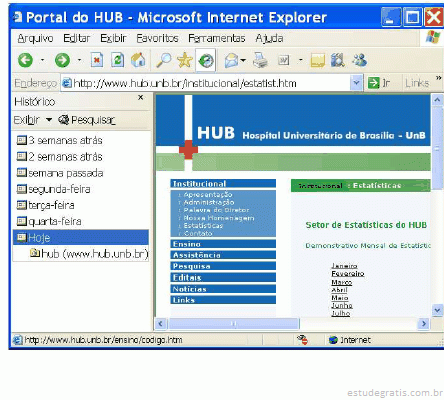
Task: Open the Ajuda menu
Action: [269, 38]
